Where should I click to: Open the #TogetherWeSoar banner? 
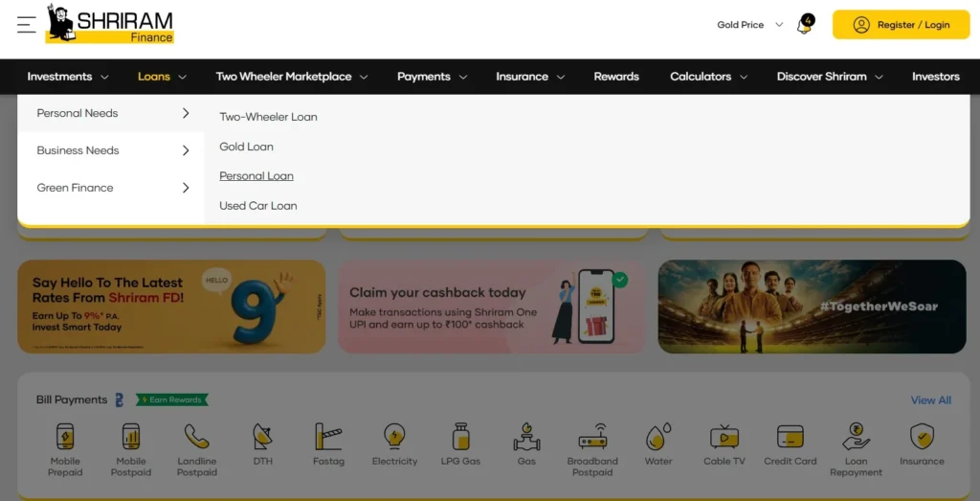pos(812,307)
